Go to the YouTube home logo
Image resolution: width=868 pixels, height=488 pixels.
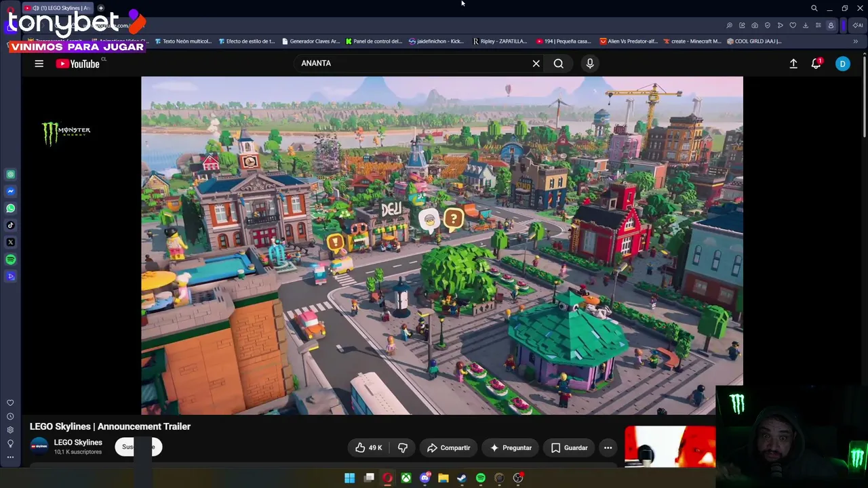tap(78, 64)
